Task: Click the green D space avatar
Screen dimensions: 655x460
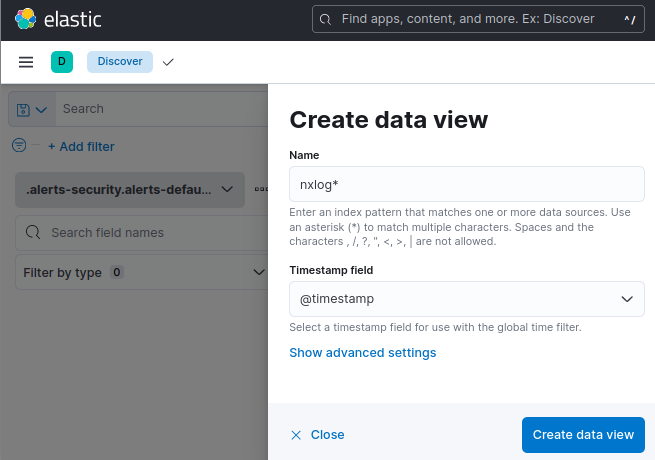Action: (62, 62)
